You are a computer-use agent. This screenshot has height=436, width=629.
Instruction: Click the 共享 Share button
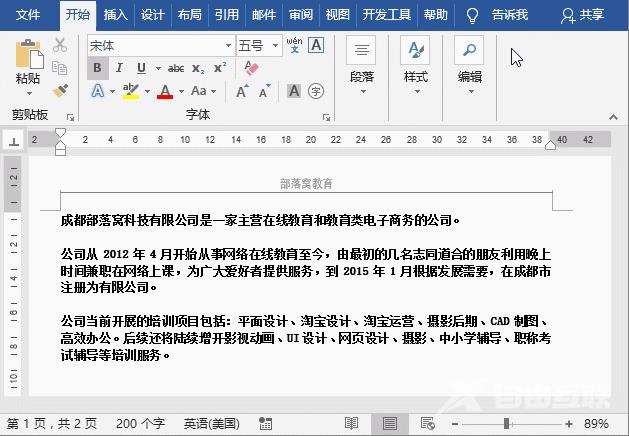[x=582, y=15]
